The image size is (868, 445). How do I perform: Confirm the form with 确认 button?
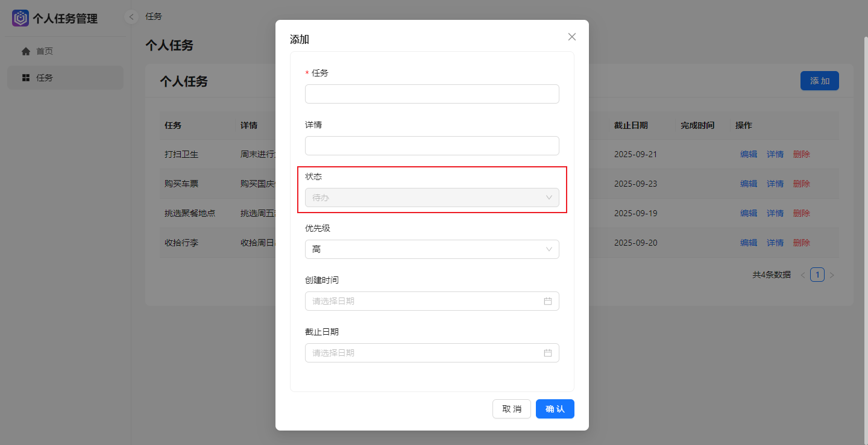[x=555, y=408]
